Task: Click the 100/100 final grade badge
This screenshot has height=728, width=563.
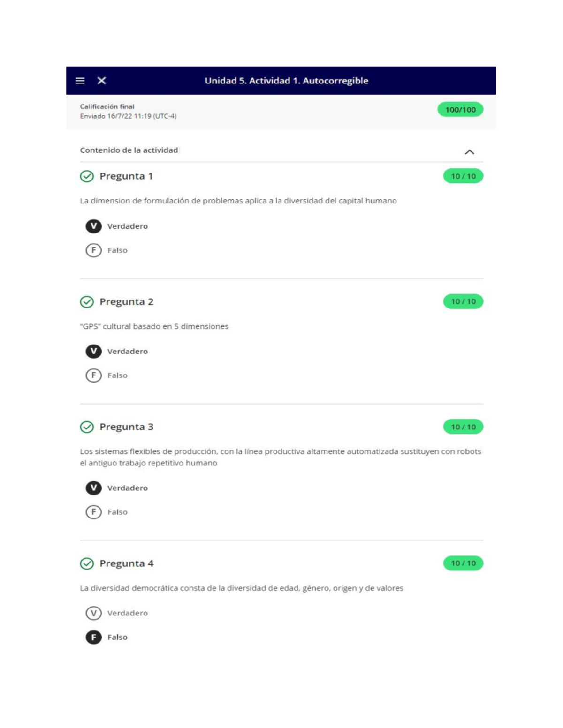Action: pos(460,110)
